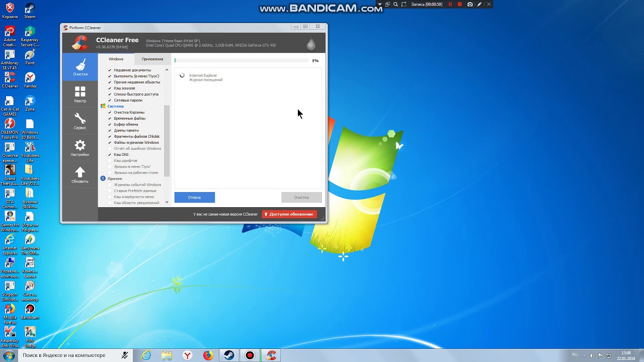Open the Bandicam desktop shortcut

click(x=30, y=312)
